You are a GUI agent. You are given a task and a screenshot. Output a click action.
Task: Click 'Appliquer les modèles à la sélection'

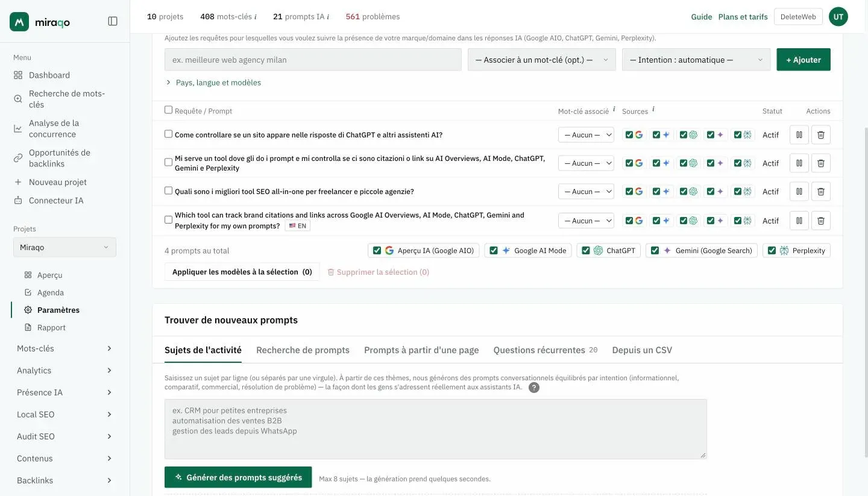[x=242, y=272]
